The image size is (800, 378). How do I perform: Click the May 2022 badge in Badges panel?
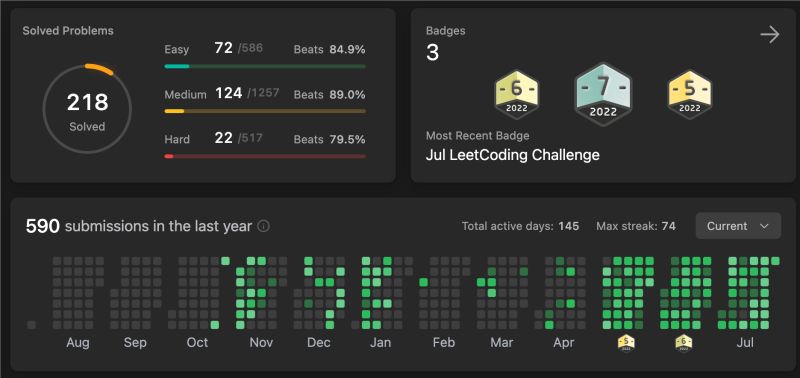click(x=690, y=95)
